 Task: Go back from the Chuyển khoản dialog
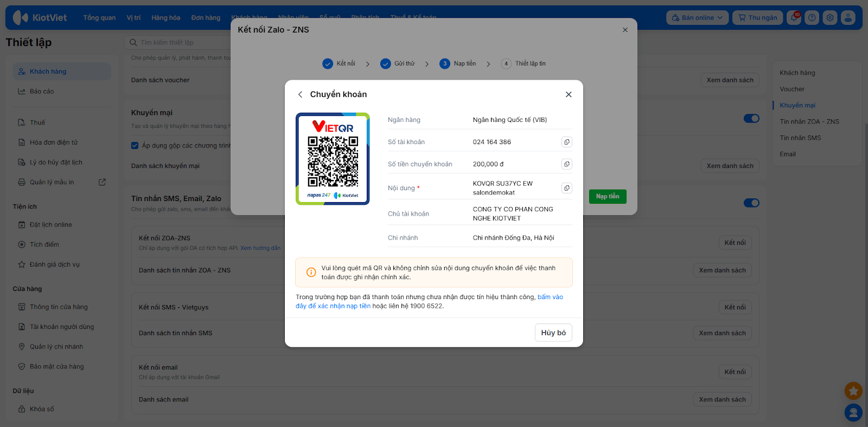click(x=300, y=94)
